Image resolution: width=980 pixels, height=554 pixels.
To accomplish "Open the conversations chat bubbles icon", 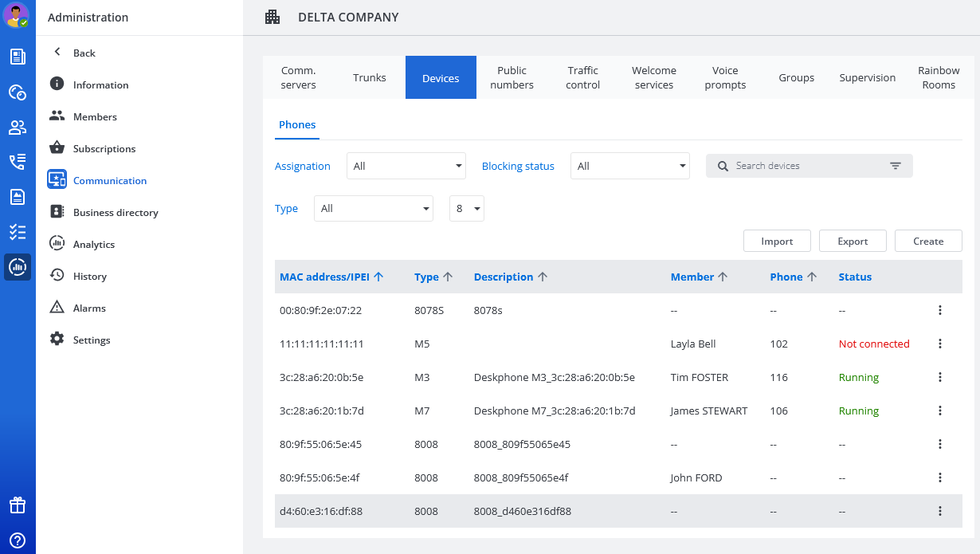I will click(18, 92).
